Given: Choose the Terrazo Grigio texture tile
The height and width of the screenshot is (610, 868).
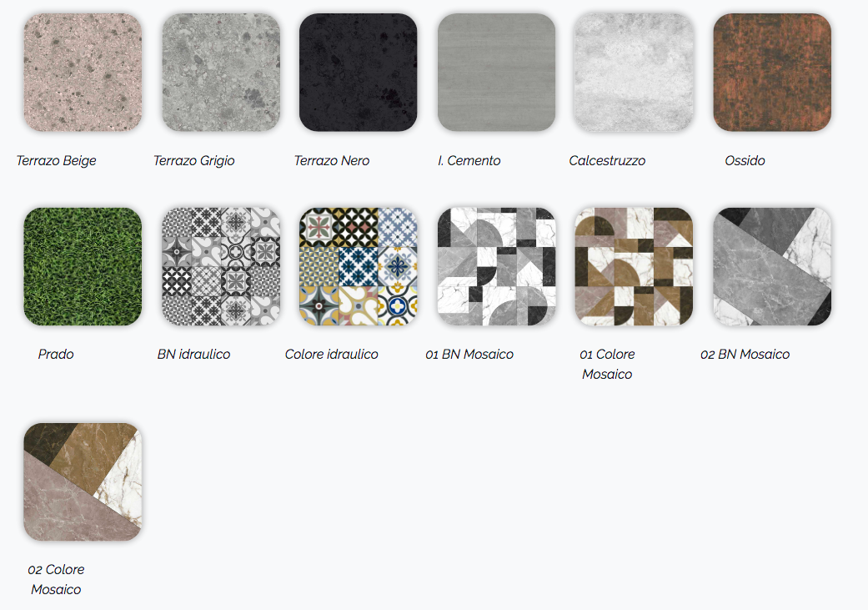Looking at the screenshot, I should (x=221, y=73).
